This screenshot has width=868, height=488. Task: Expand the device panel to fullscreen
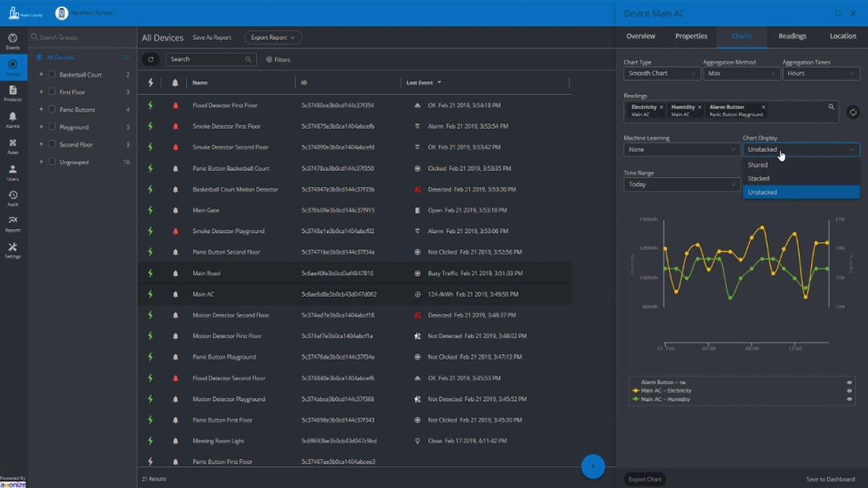pyautogui.click(x=838, y=14)
